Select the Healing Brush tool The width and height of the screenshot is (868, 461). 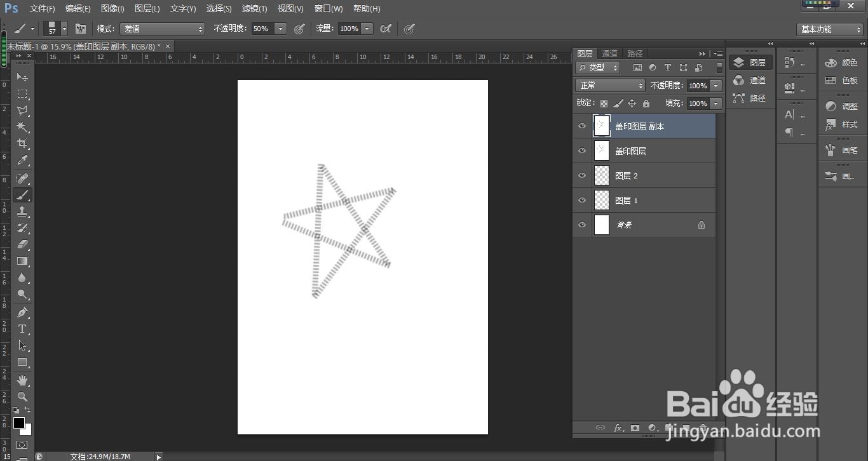click(22, 178)
